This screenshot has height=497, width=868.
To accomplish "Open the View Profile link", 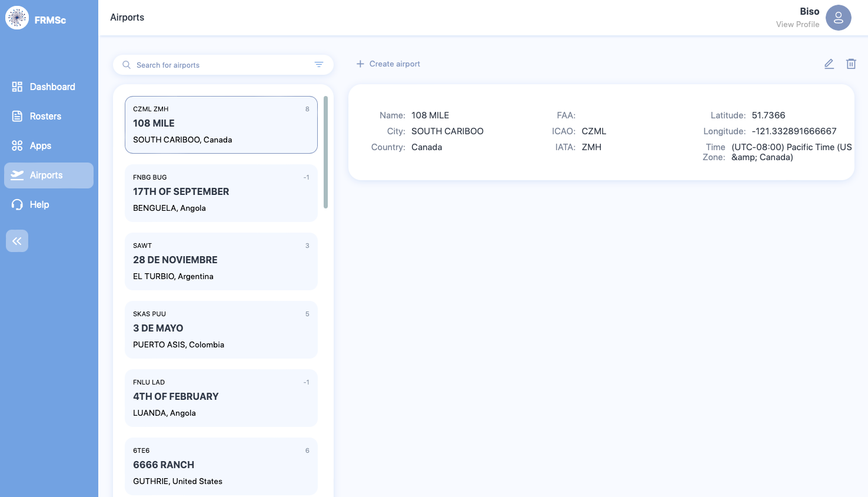I will coord(798,24).
